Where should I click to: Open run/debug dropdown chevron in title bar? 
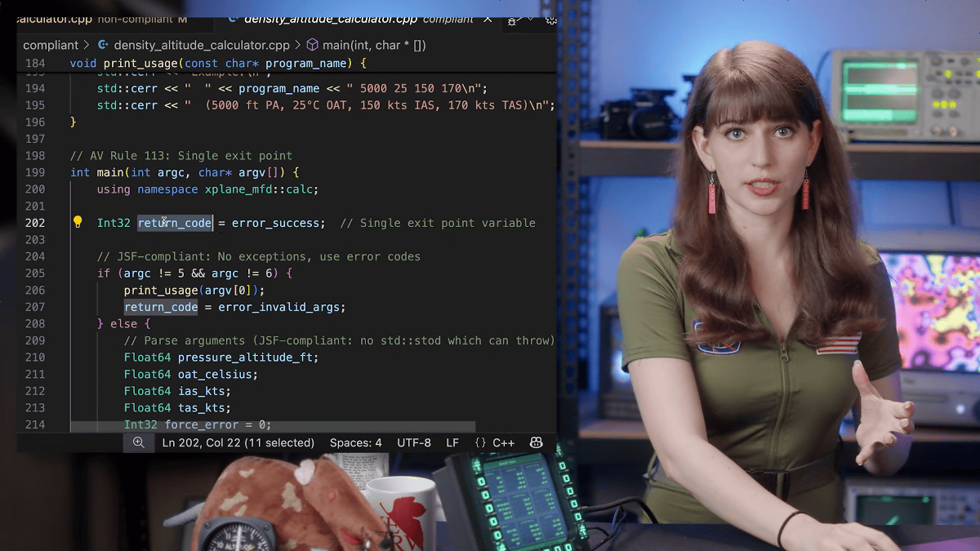[531, 20]
